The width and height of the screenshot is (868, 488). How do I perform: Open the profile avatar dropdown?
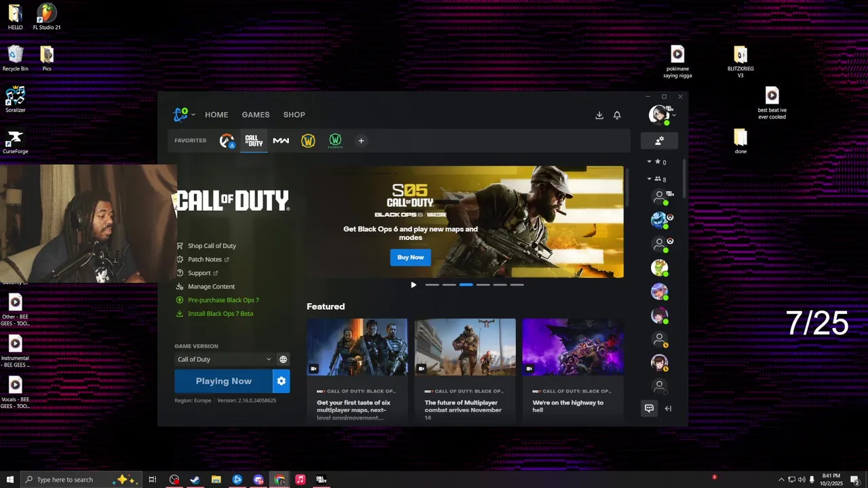(661, 115)
